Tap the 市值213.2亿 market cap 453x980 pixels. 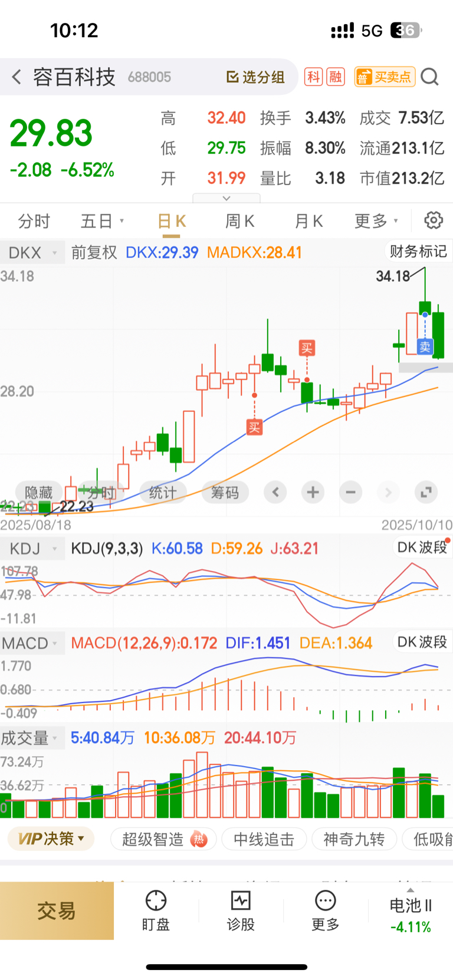point(402,178)
